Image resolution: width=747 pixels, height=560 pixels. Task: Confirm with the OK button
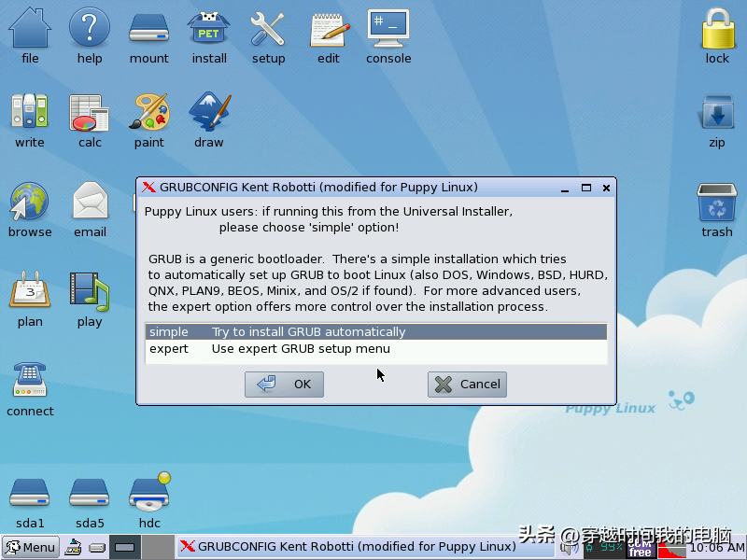284,384
